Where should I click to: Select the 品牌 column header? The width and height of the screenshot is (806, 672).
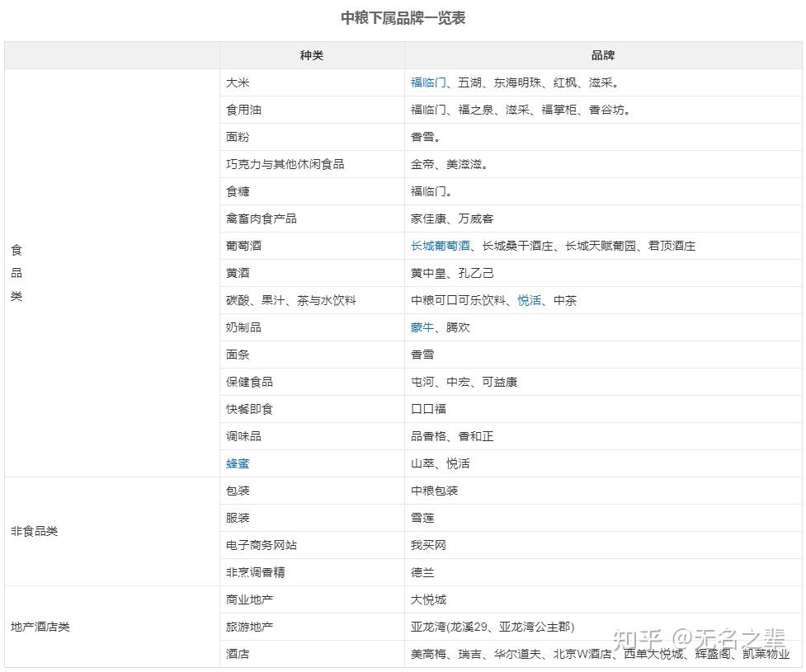point(602,55)
